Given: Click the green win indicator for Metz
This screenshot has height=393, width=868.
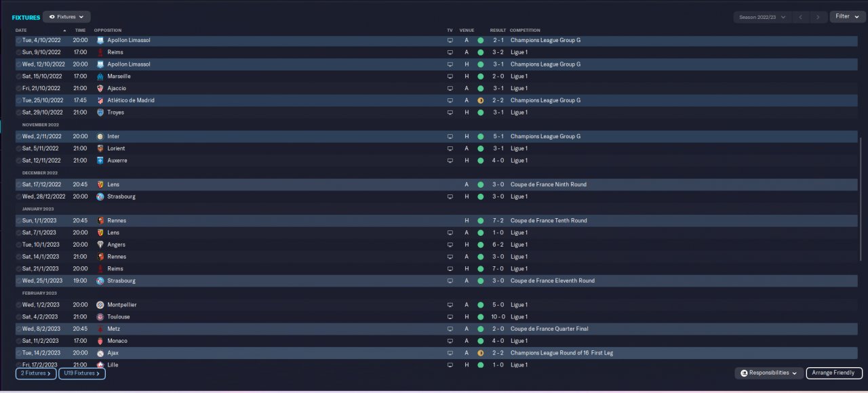Looking at the screenshot, I should coord(480,329).
